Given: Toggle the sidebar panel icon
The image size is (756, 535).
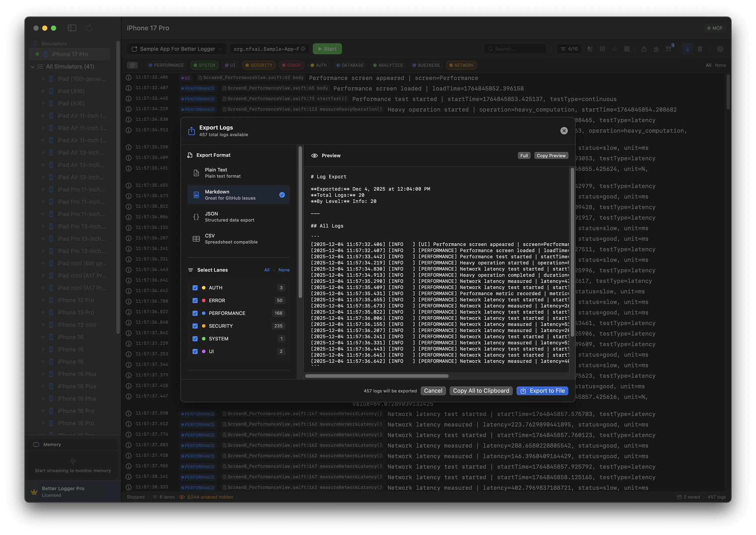Looking at the screenshot, I should coord(72,28).
